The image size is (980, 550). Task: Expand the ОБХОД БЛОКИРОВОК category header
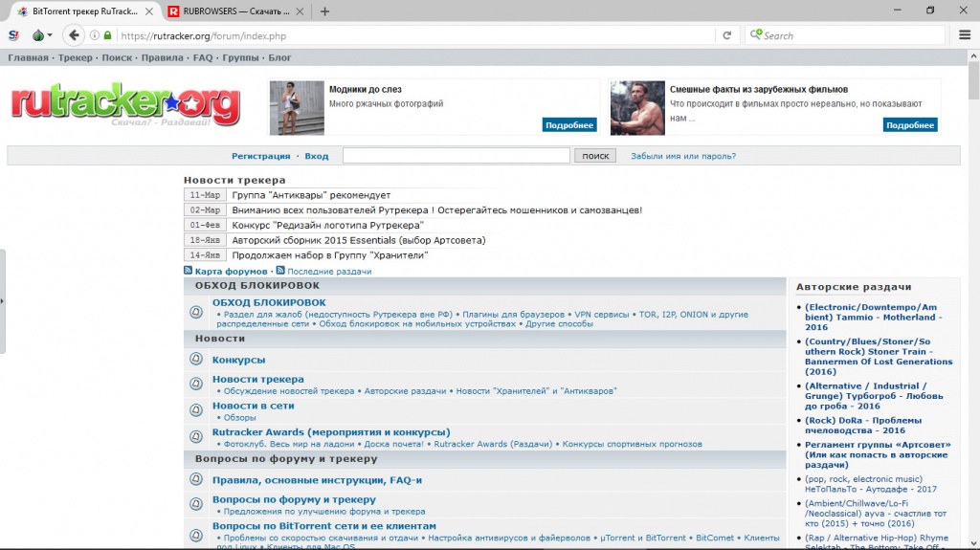pos(257,285)
